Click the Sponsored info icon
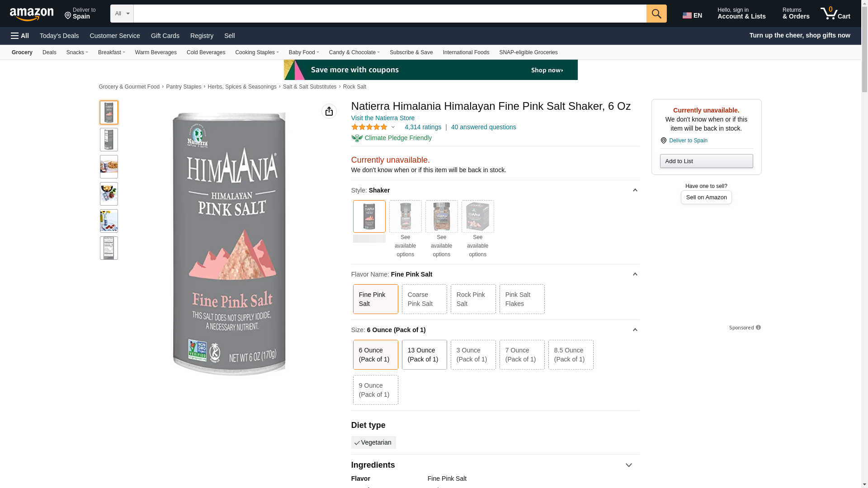Screen dimensions: 868x488 click(x=758, y=328)
